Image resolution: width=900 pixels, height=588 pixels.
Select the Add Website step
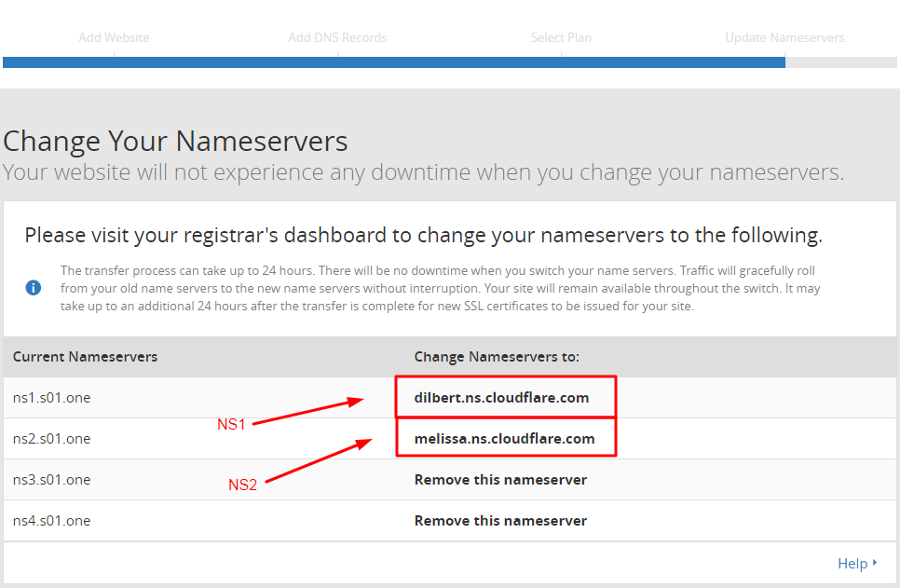point(115,37)
